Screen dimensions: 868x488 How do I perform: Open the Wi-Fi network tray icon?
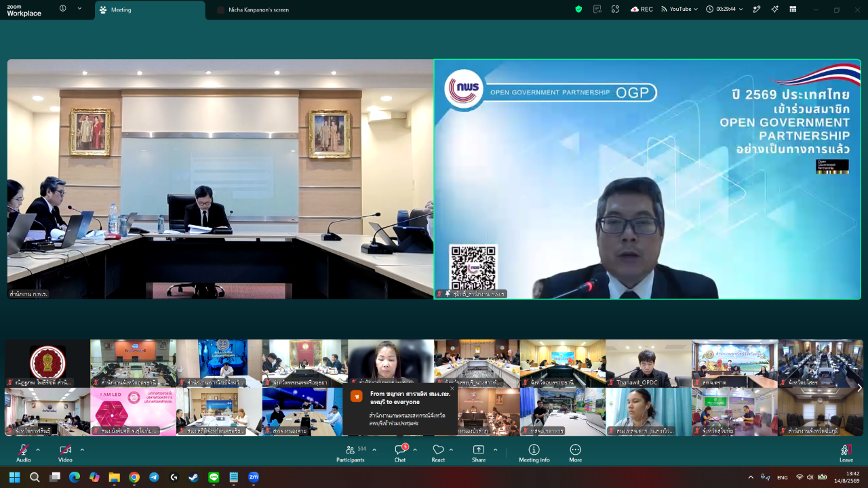pyautogui.click(x=800, y=477)
